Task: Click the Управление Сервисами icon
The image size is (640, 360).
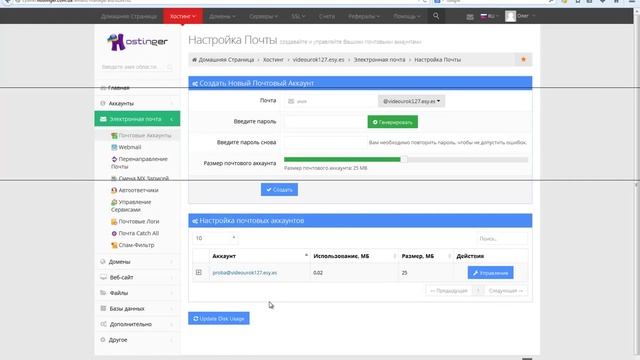Action: click(114, 202)
